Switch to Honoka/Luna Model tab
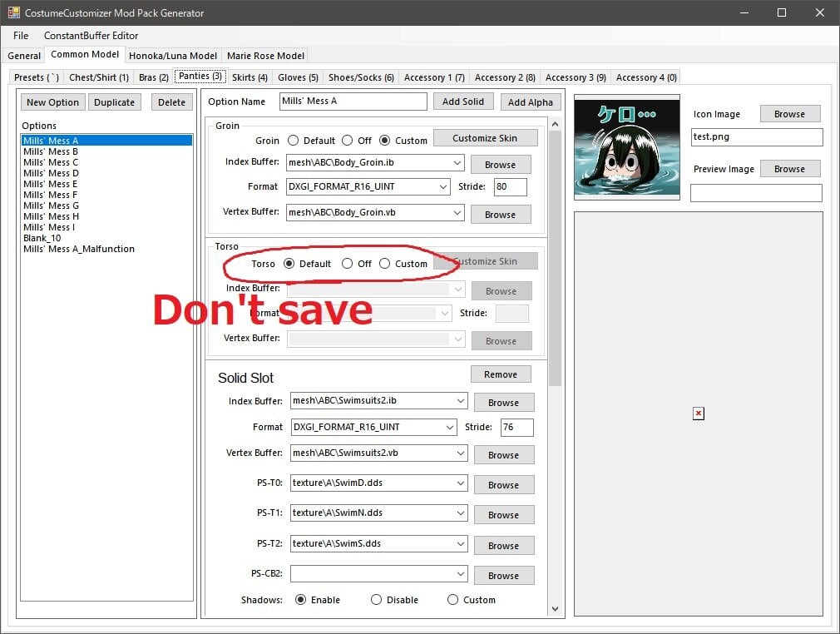 point(173,56)
